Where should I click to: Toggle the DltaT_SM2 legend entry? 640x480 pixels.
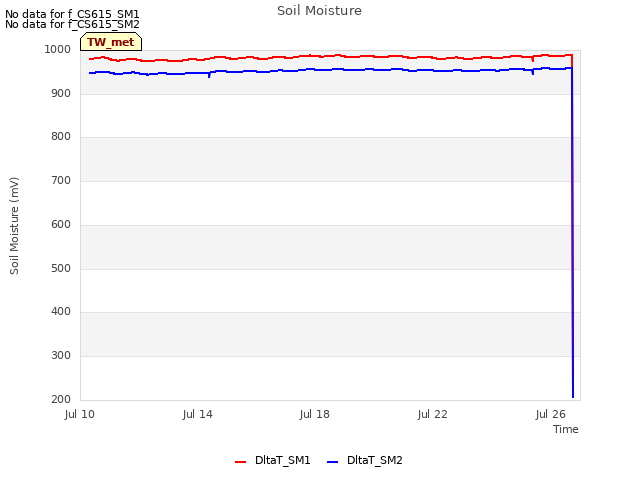click(365, 460)
